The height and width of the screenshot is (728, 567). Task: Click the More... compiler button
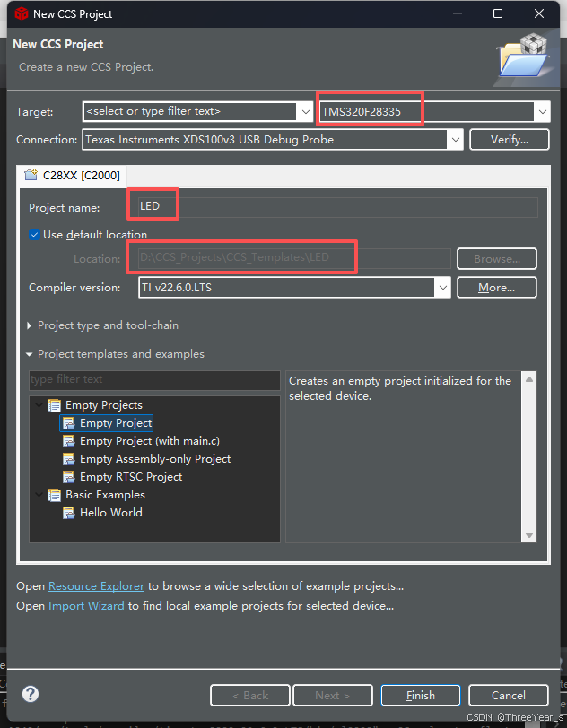coord(497,288)
